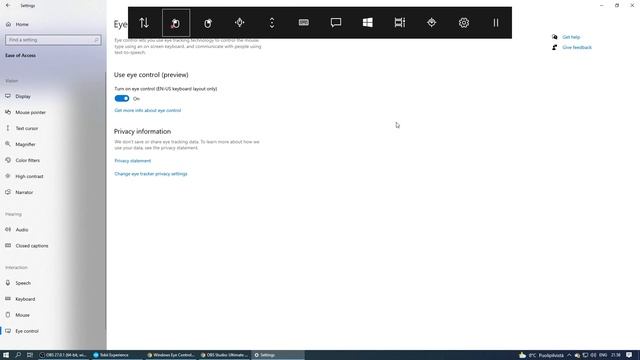Open taskbar clock showing 21:36
Image resolution: width=640 pixels, height=360 pixels.
pos(616,356)
